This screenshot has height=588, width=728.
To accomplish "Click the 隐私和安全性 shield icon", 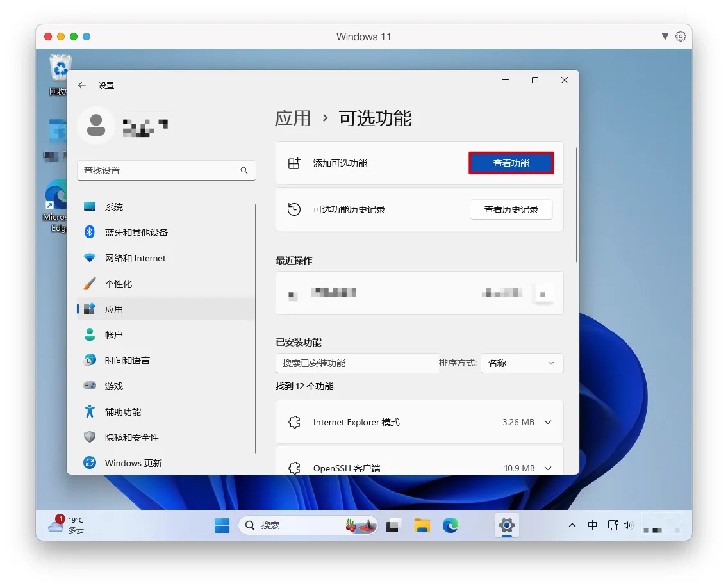I will pyautogui.click(x=90, y=437).
